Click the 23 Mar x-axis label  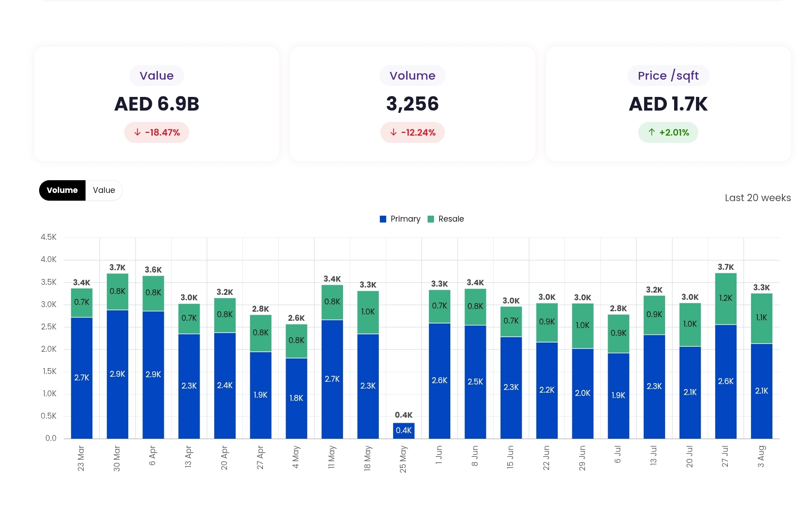[x=81, y=458]
